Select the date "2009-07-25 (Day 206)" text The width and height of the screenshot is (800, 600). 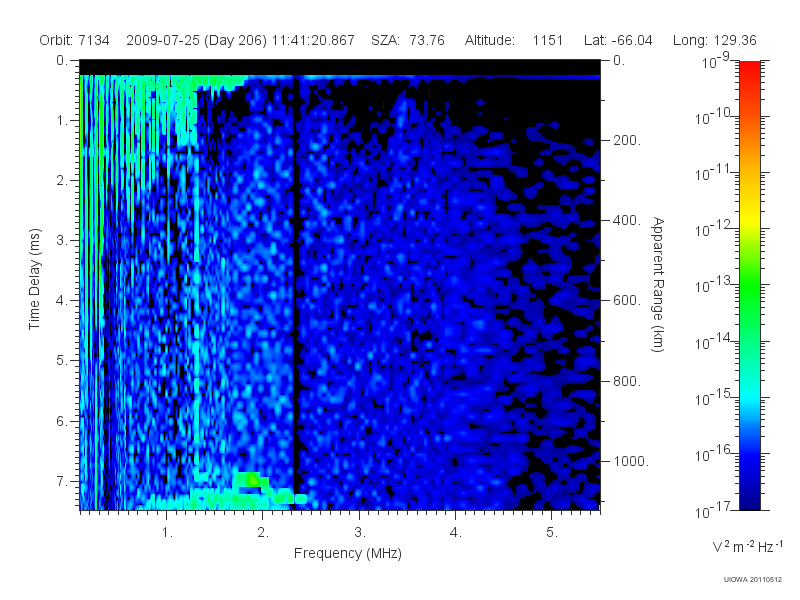click(x=196, y=40)
